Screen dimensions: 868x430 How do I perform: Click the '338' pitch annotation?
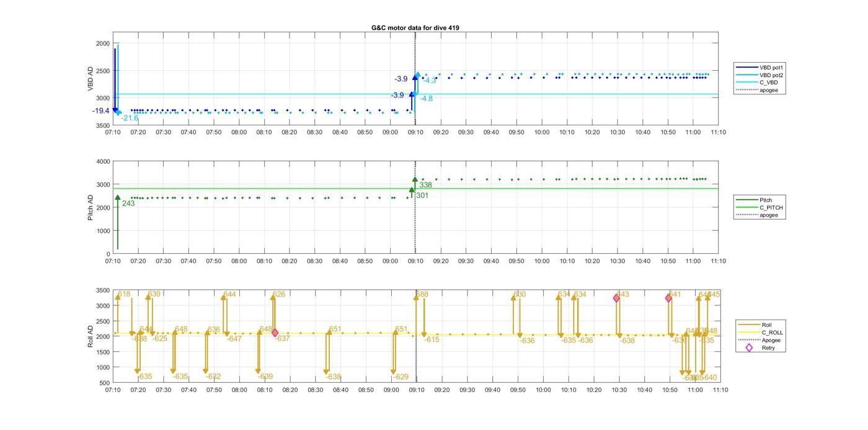(x=425, y=186)
